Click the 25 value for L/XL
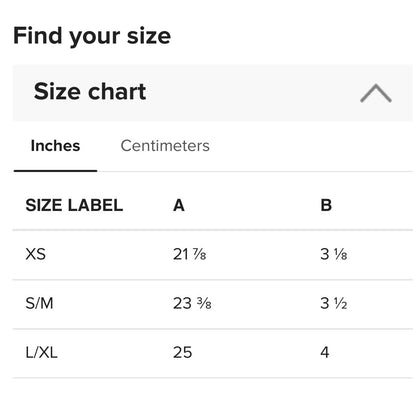This screenshot has height=416, width=416. pyautogui.click(x=183, y=352)
